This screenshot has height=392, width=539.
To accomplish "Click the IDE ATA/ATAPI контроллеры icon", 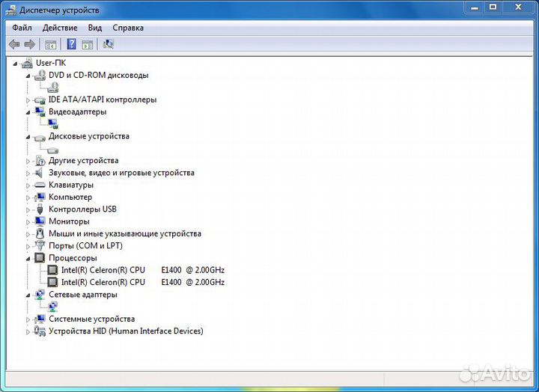I will [40, 100].
